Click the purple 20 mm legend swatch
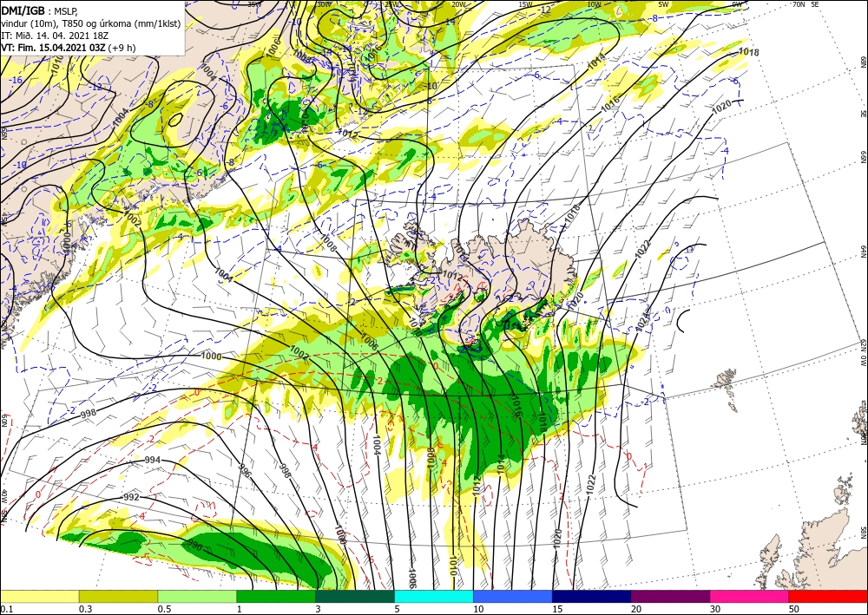868x615 pixels. [670, 596]
